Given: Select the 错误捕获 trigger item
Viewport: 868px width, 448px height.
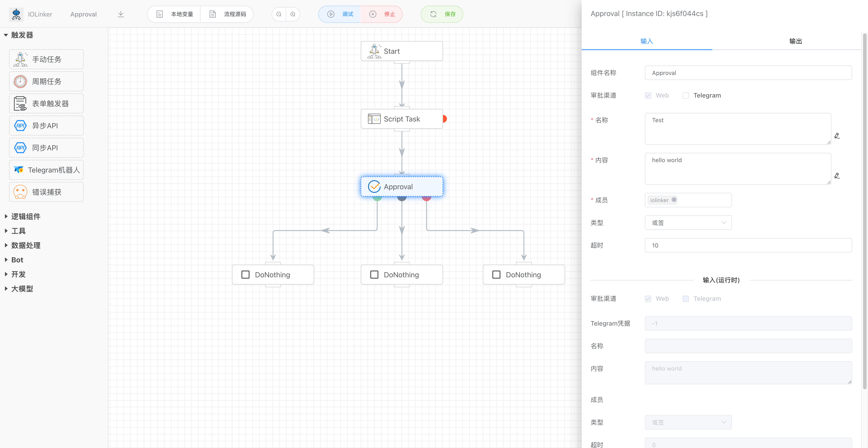Looking at the screenshot, I should (x=47, y=192).
